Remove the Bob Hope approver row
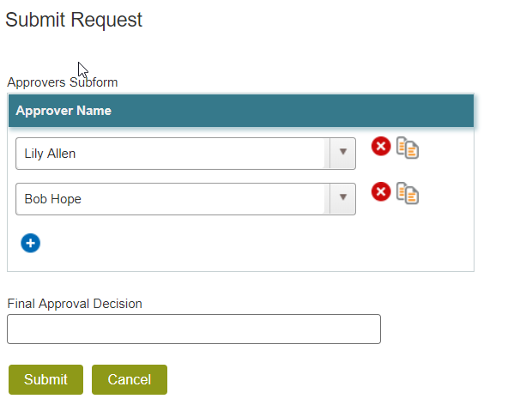 (381, 191)
